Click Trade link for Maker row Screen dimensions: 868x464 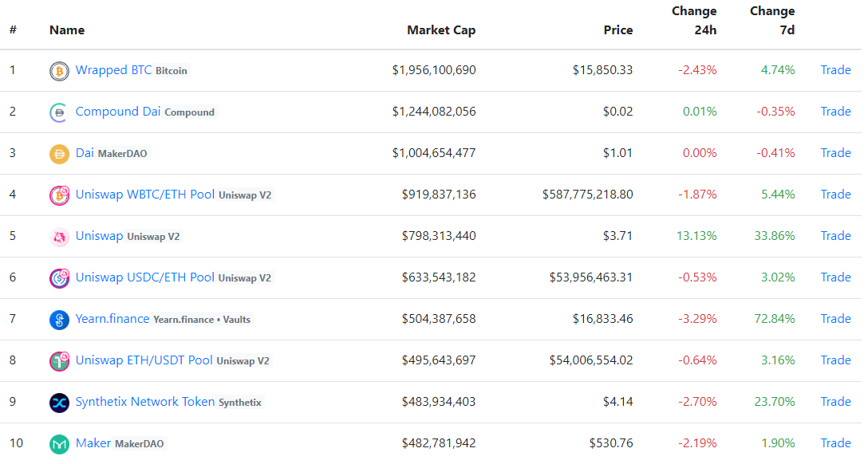click(x=835, y=443)
